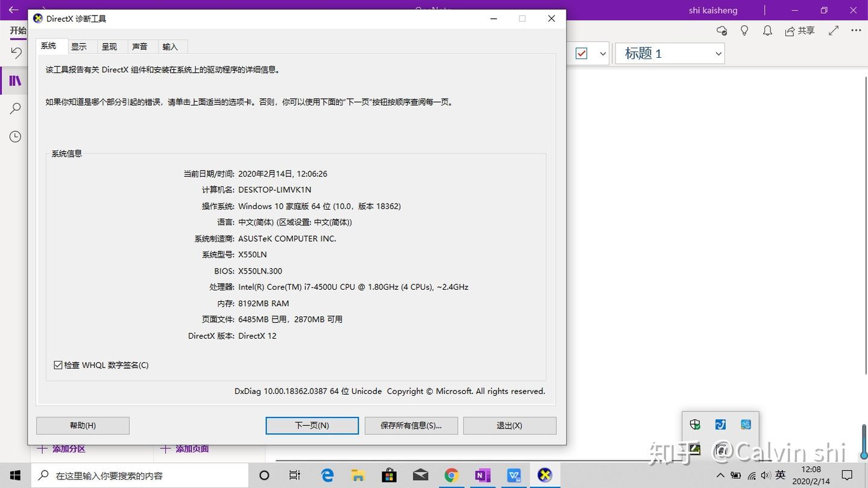Viewport: 868px width, 488px height.
Task: Launch Microsoft Edge from taskbar
Action: tap(327, 475)
